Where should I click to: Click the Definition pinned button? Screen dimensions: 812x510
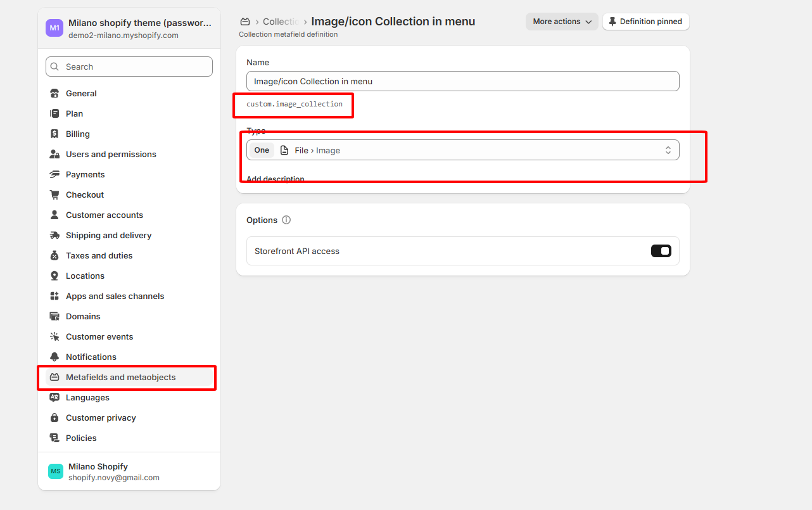coord(645,22)
